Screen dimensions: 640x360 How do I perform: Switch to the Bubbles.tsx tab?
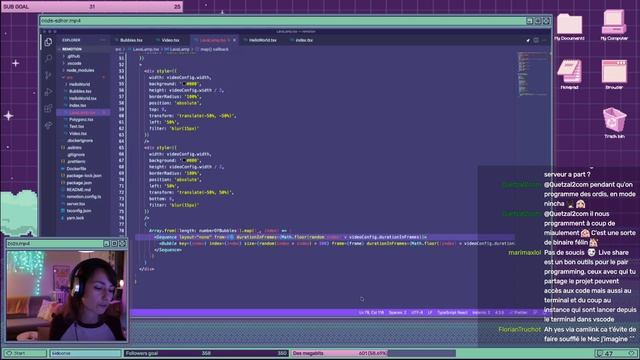tap(131, 40)
